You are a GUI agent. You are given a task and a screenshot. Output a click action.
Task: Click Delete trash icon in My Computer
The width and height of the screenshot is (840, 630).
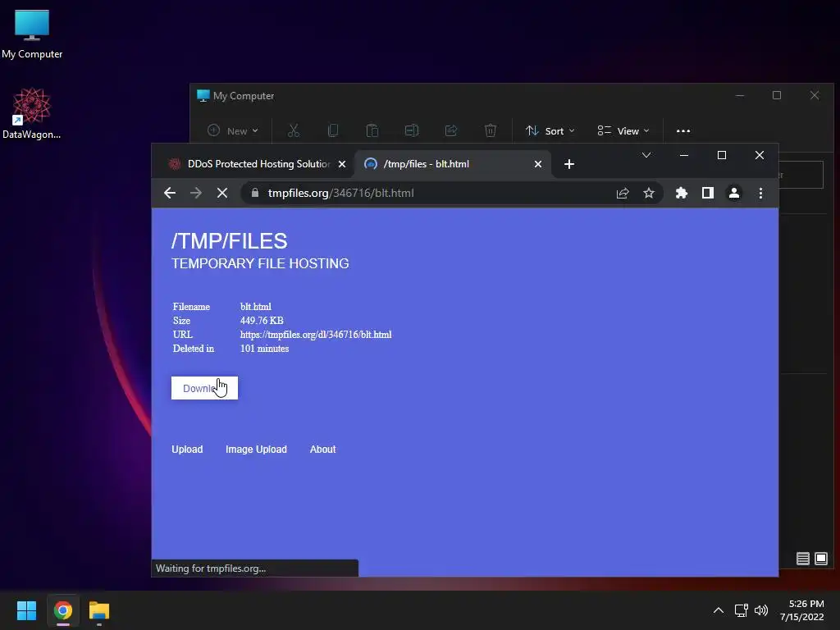click(x=491, y=130)
